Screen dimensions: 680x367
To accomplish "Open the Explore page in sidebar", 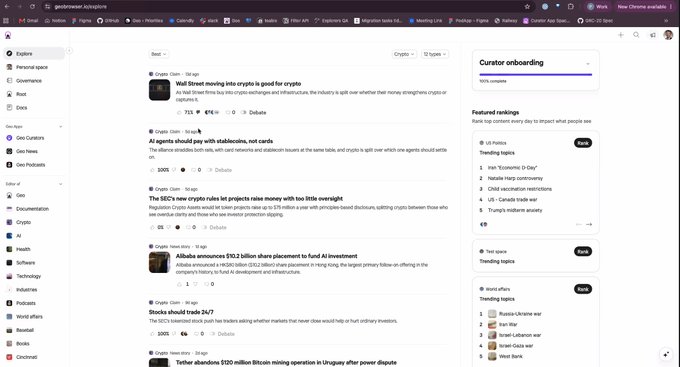I will pos(34,54).
